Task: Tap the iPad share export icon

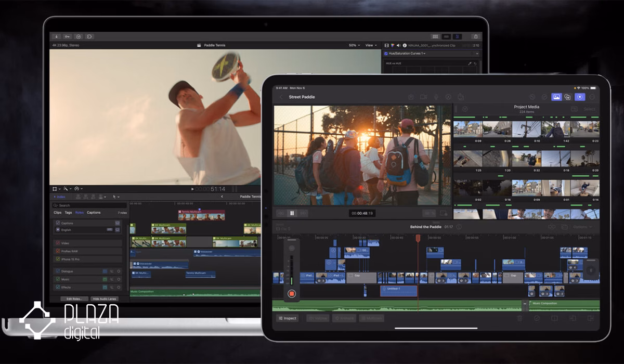Action: click(460, 97)
